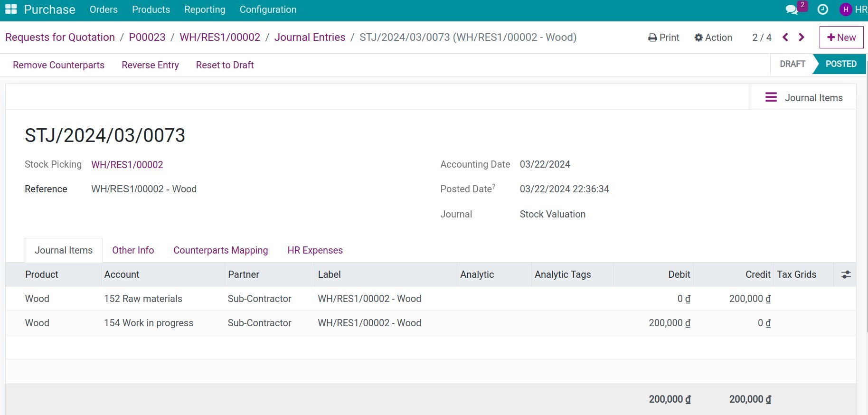Image resolution: width=868 pixels, height=415 pixels.
Task: Click the Journal Items hamburger stat button
Action: click(803, 97)
